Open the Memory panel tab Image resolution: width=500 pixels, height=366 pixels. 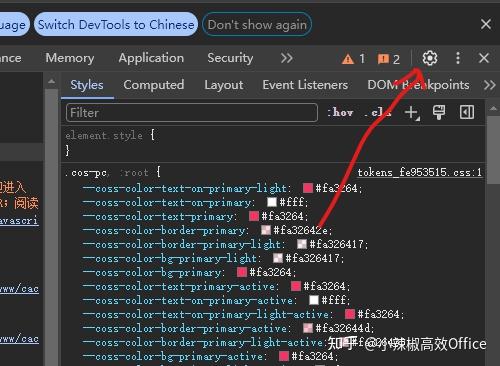click(70, 58)
